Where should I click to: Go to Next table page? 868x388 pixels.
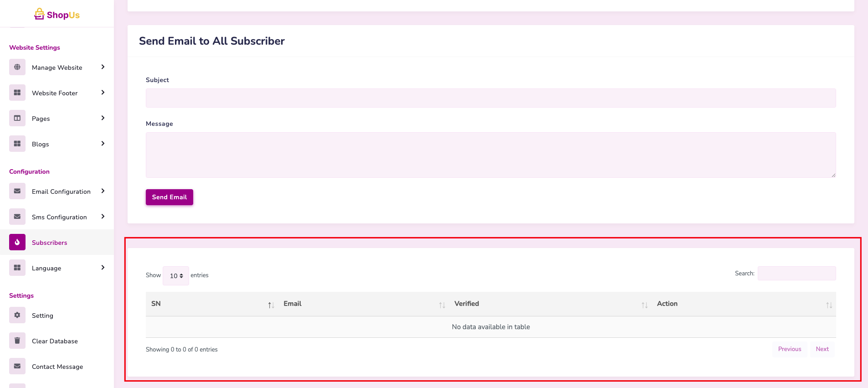point(822,349)
